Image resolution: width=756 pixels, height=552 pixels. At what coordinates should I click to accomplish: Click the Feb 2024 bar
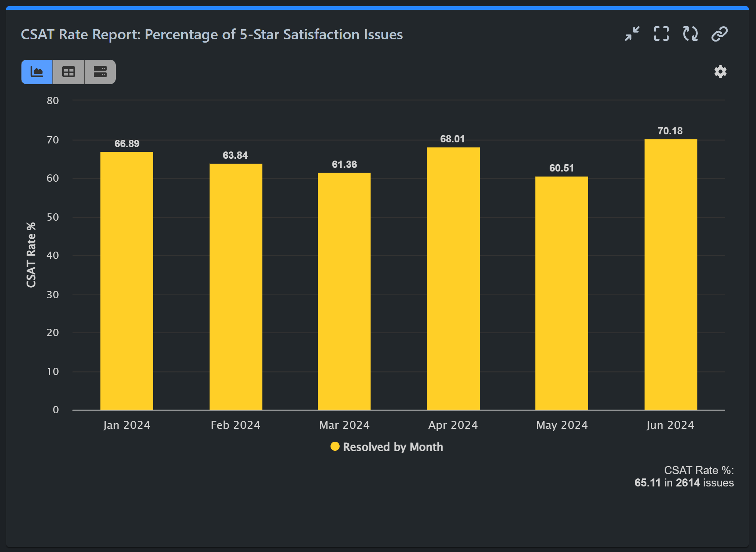click(235, 288)
